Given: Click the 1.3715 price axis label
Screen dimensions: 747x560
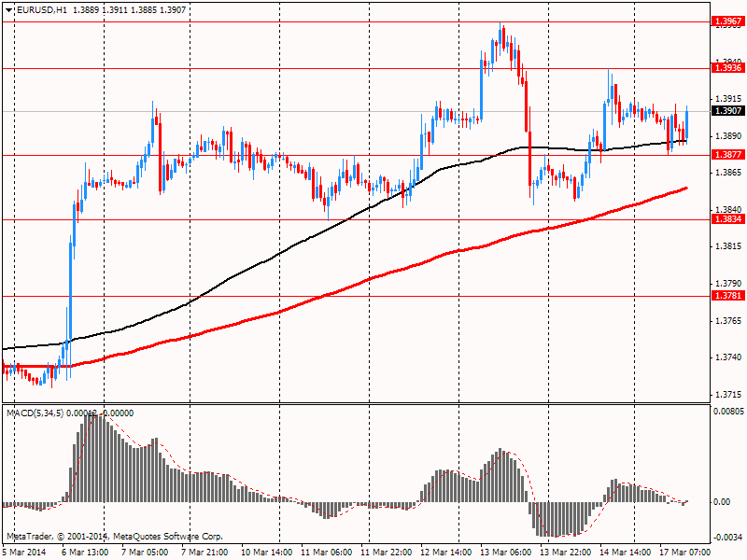Looking at the screenshot, I should (x=728, y=394).
